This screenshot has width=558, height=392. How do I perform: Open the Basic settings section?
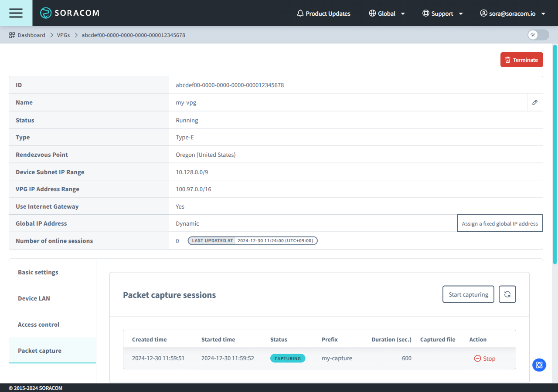pos(38,272)
